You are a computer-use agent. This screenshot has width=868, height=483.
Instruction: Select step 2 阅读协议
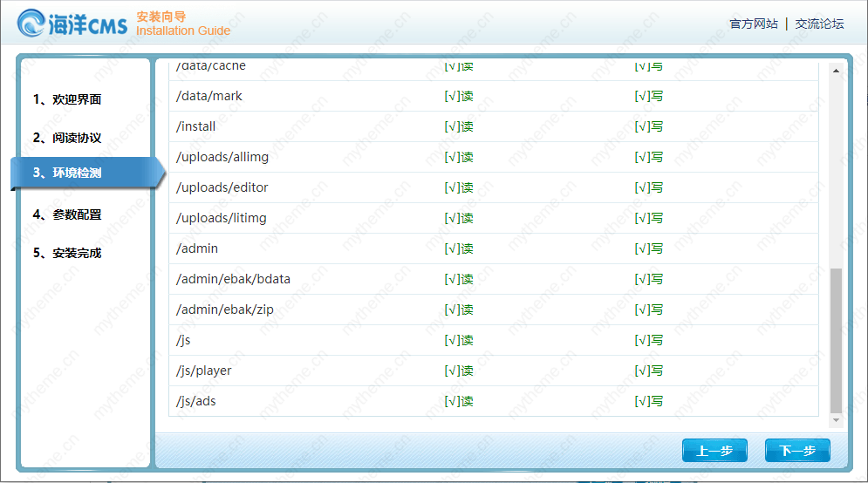click(67, 138)
